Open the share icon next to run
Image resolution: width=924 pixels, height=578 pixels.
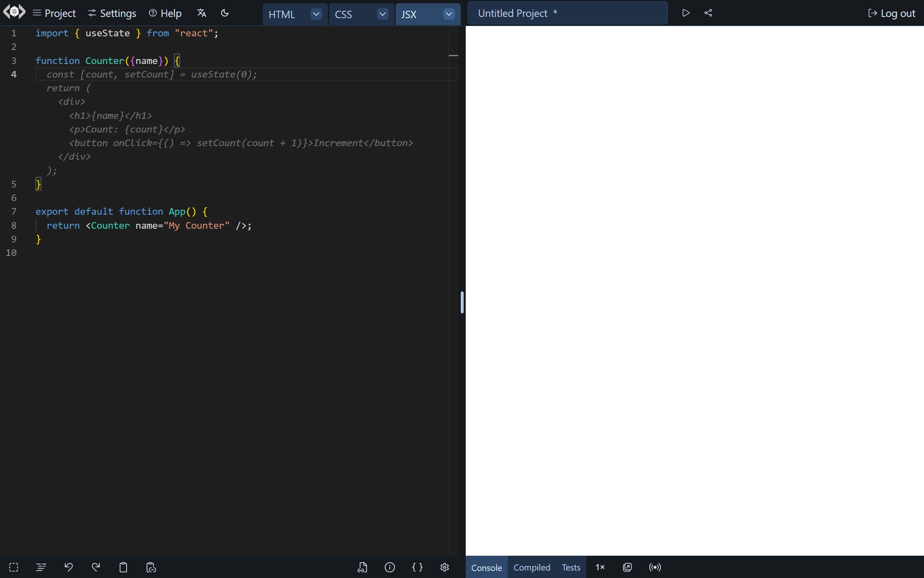[708, 13]
